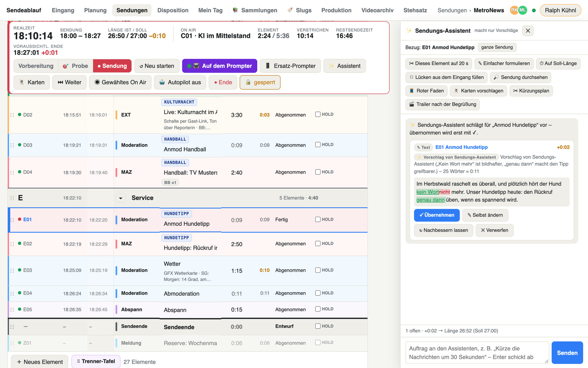Open Ralph Kühnl user menu
588x368 pixels.
(x=560, y=10)
